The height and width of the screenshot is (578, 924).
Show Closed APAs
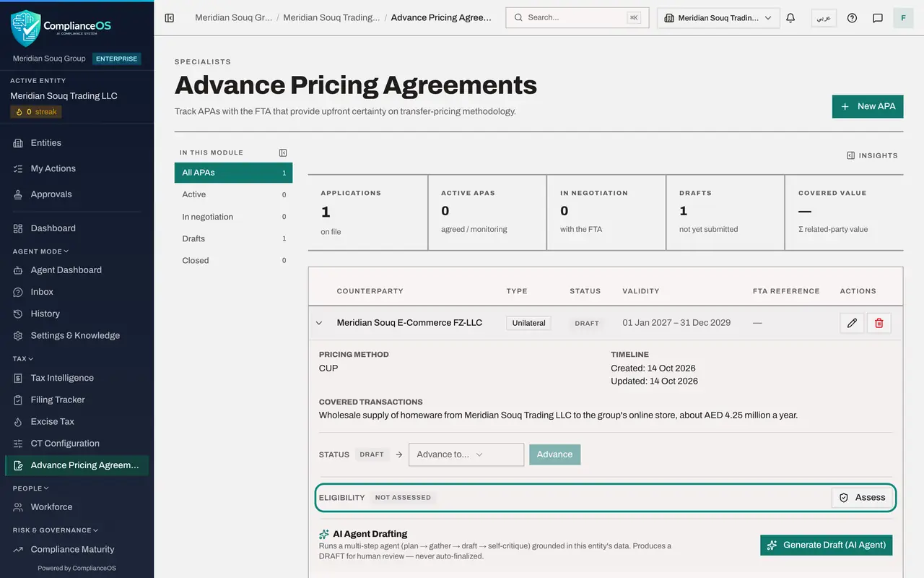233,260
